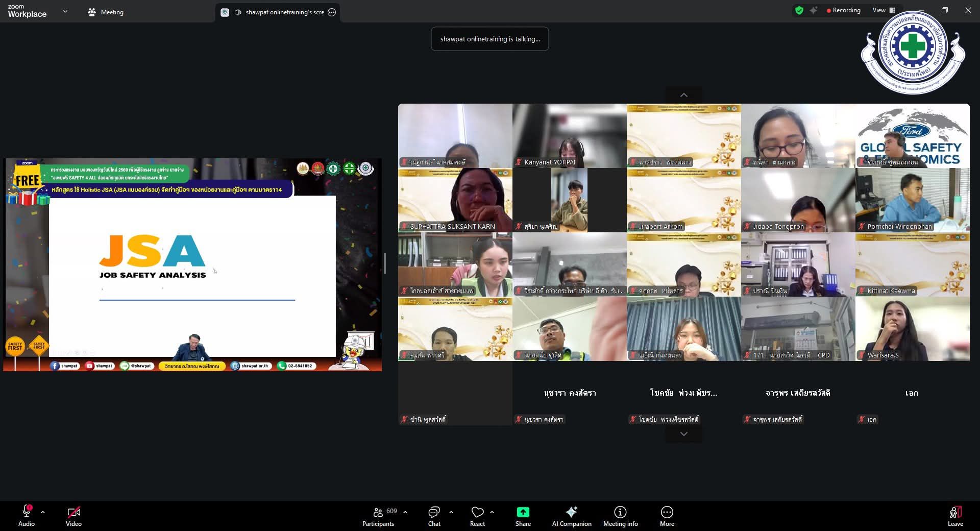
Task: Open the View layout options
Action: click(x=884, y=10)
